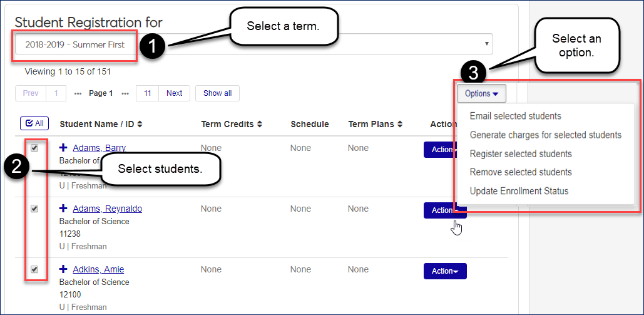Sort by Term Plans column

point(376,124)
